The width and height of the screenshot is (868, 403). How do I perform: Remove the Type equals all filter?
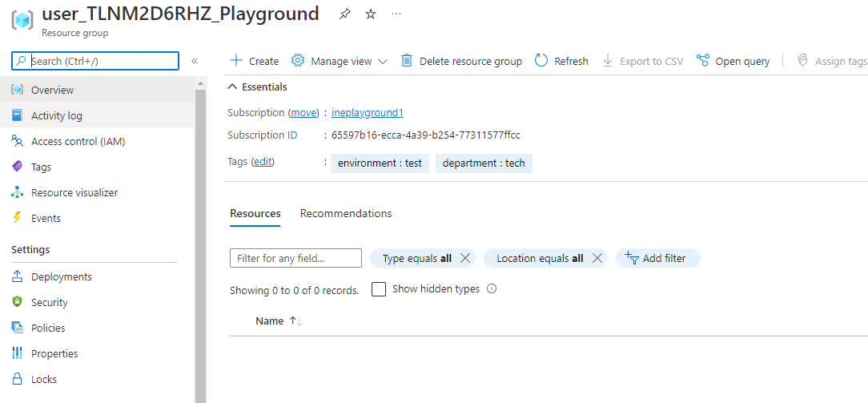[465, 258]
